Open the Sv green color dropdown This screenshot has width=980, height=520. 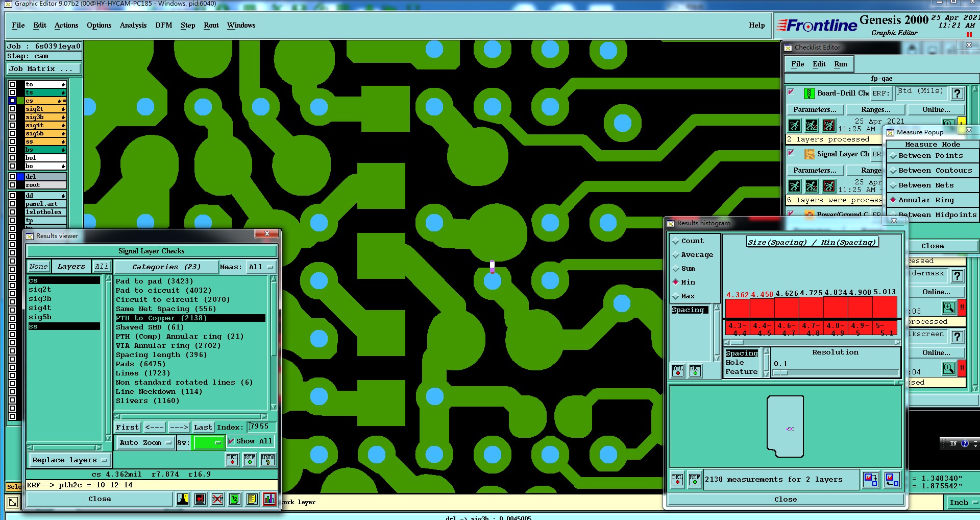209,443
